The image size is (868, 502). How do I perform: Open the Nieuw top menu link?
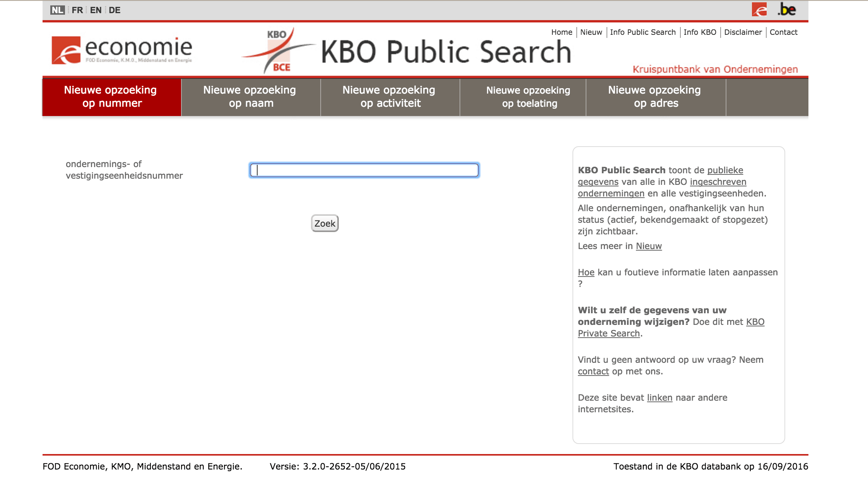coord(591,32)
